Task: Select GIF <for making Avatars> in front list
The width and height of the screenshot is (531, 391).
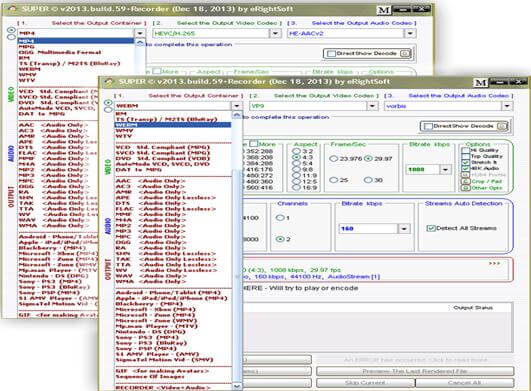Action: [x=173, y=371]
